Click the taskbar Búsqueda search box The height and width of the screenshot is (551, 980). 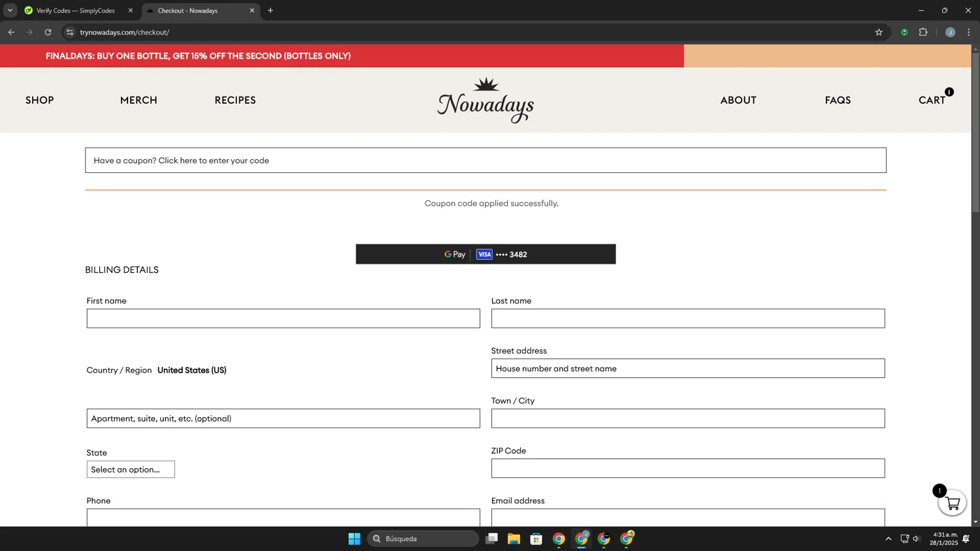click(x=423, y=539)
